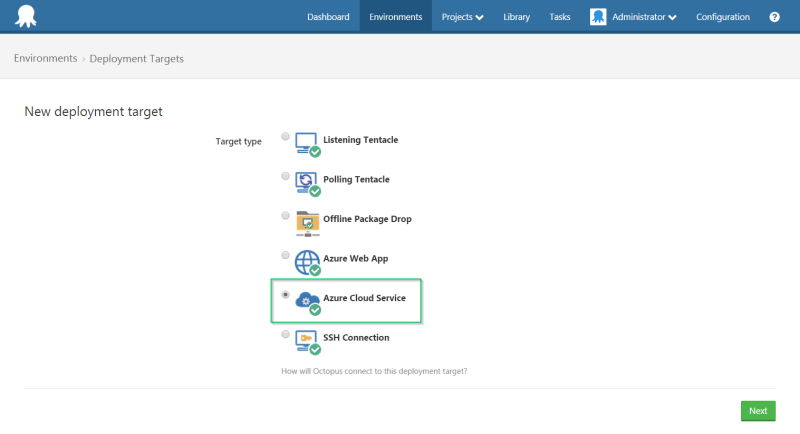Expand the Projects dropdown menu
Viewport: 800px width, 434px height.
[462, 17]
